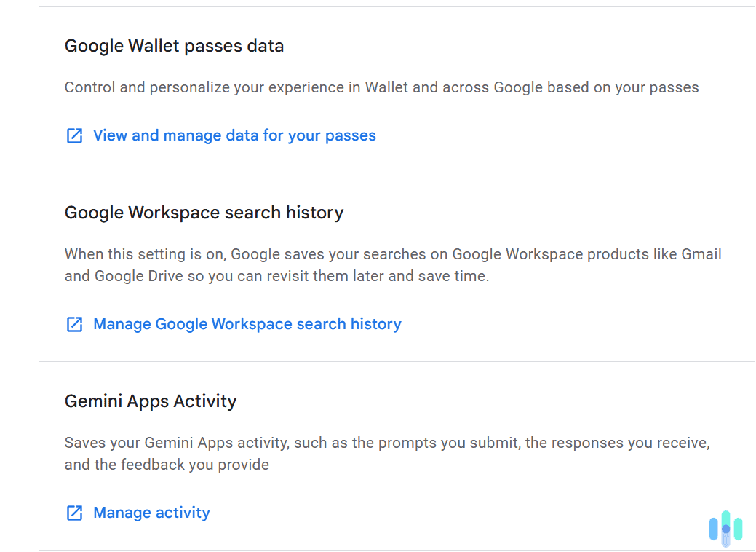Click the external-link icon beside "Manage activity"
This screenshot has height=552, width=756.
(x=74, y=513)
